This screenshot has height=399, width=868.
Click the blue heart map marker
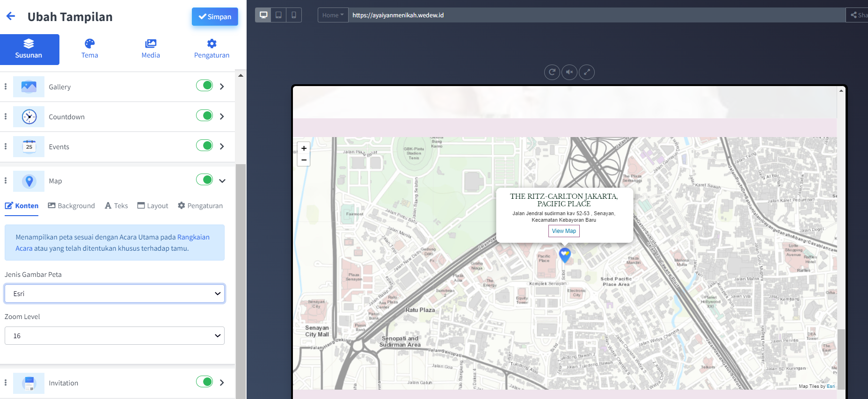point(565,255)
